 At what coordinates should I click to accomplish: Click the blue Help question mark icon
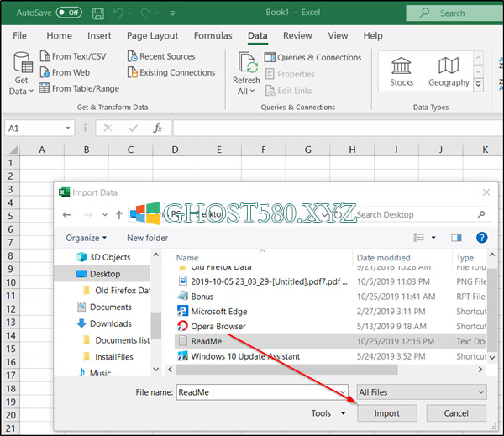pyautogui.click(x=481, y=238)
